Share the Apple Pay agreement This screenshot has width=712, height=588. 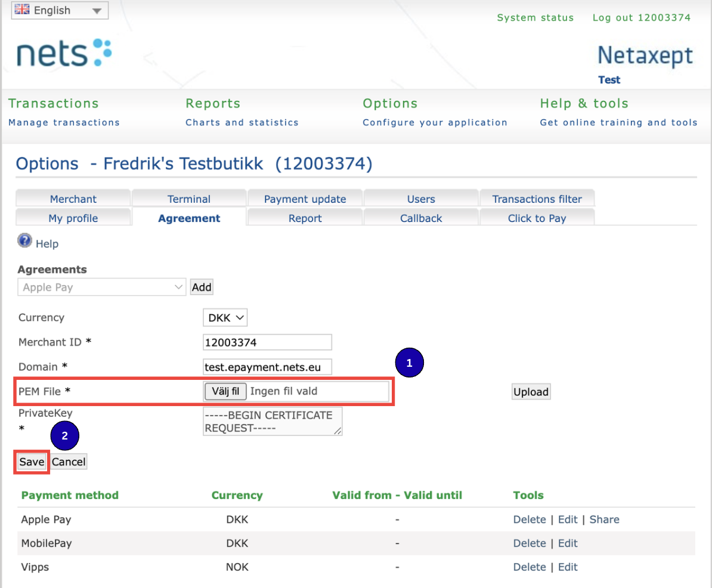point(605,519)
